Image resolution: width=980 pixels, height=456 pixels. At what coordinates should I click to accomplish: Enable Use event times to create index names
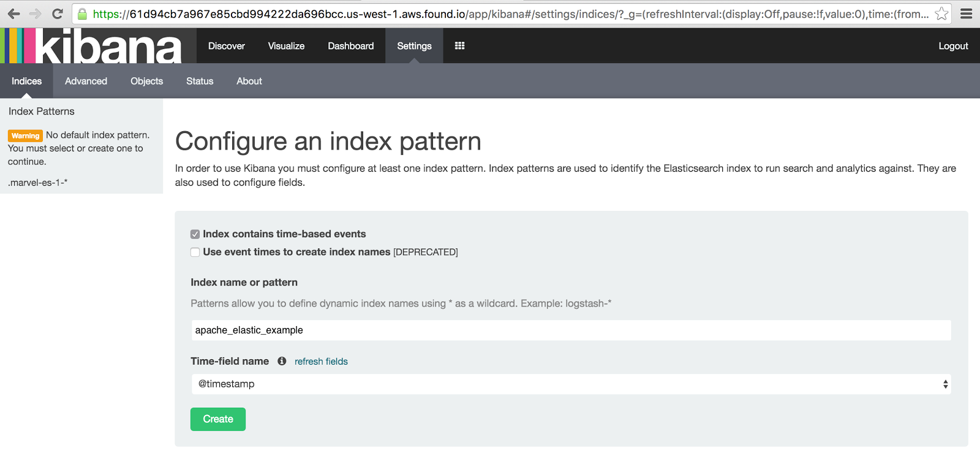click(x=195, y=252)
